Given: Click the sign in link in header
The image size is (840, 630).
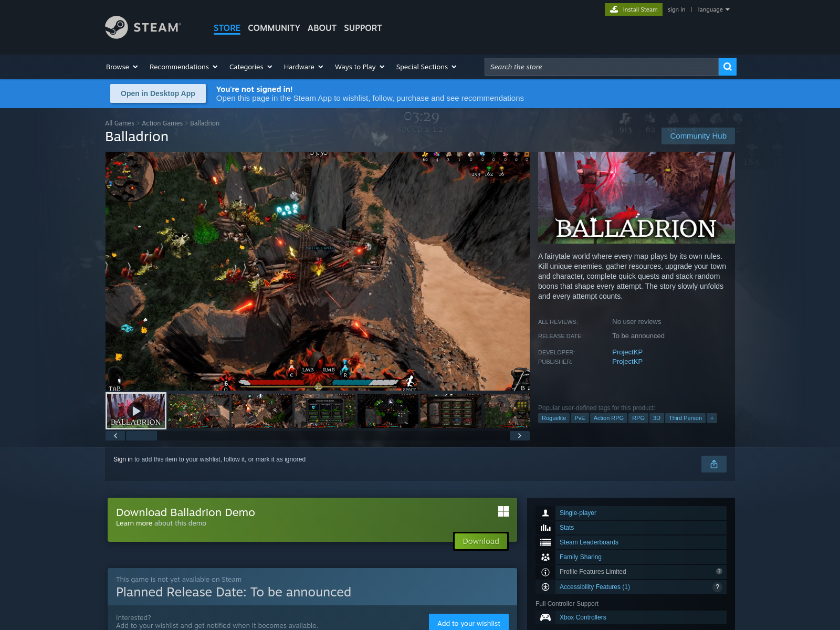Looking at the screenshot, I should 676,9.
